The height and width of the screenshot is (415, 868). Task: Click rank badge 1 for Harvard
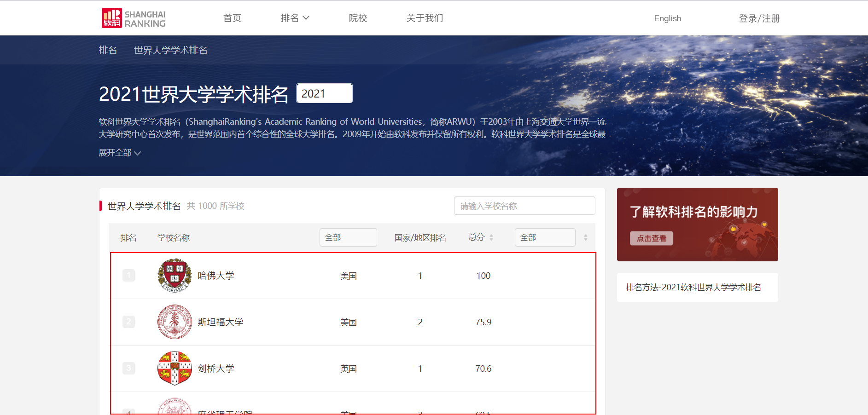tap(128, 276)
